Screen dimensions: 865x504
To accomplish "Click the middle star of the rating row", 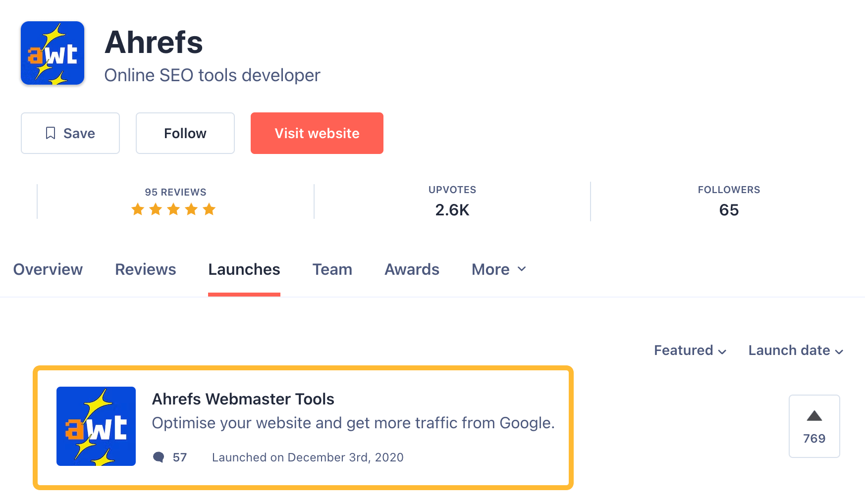I will coord(173,209).
